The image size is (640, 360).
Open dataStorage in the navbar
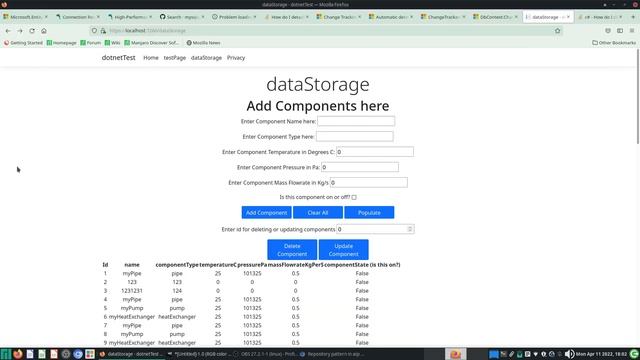coord(206,58)
